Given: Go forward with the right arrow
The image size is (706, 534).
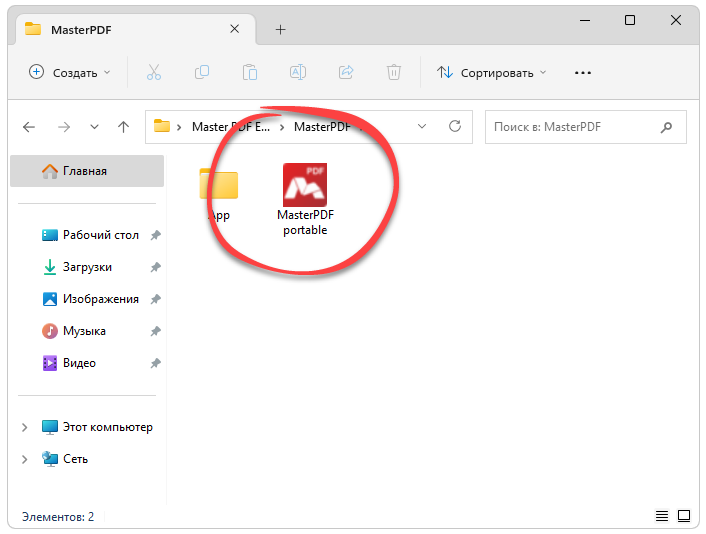Looking at the screenshot, I should click(x=64, y=127).
